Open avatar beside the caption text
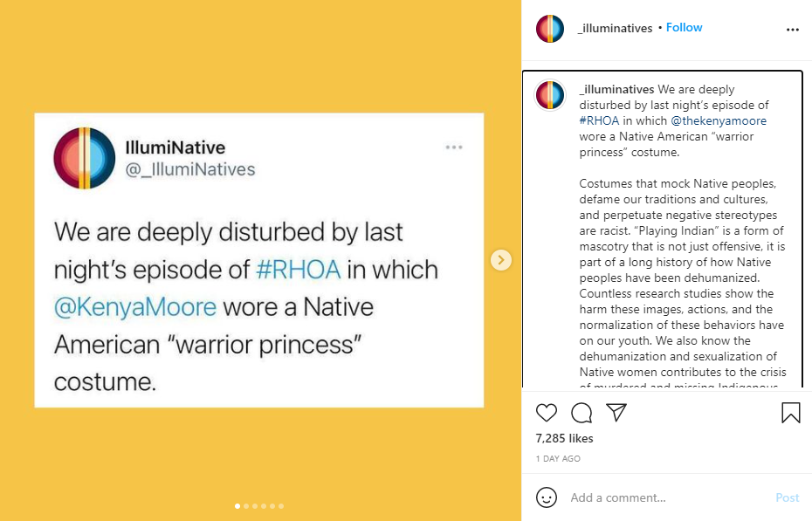The height and width of the screenshot is (521, 812). (x=550, y=95)
